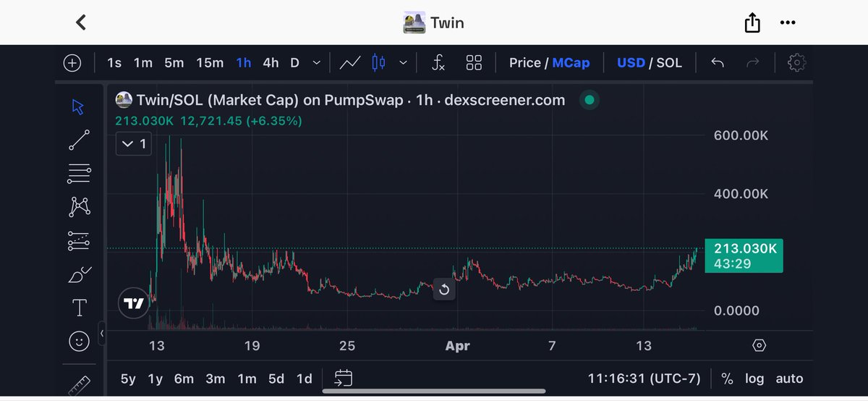
Task: Click the green market status dot
Action: (x=590, y=101)
